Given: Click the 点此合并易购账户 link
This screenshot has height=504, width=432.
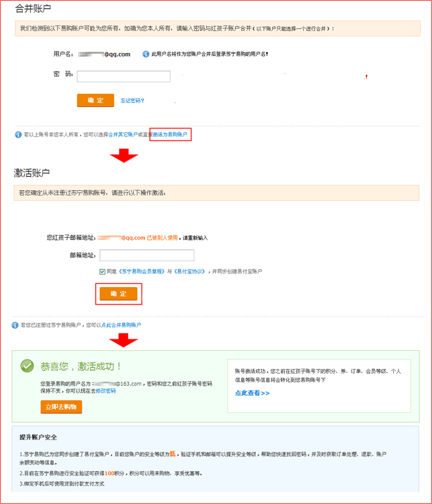Looking at the screenshot, I should (x=121, y=325).
